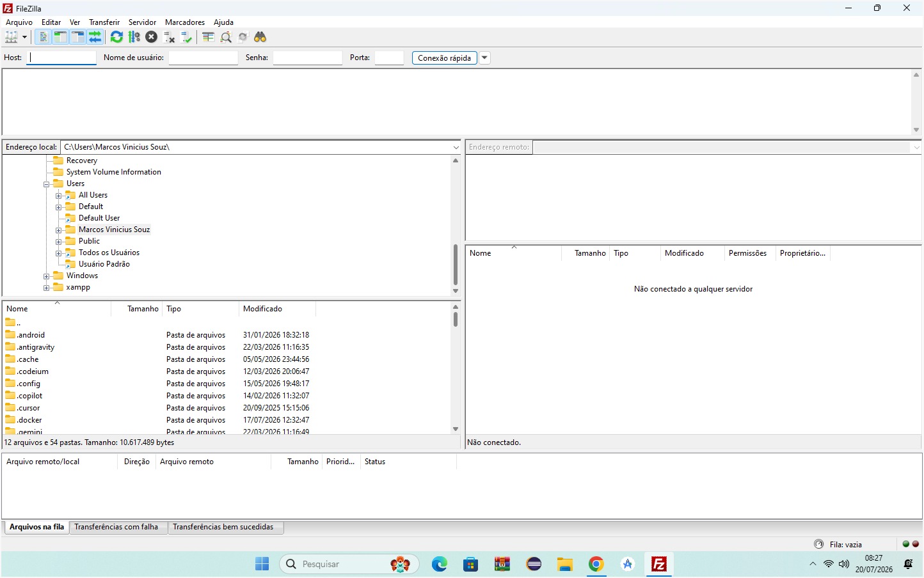
Task: Open the Marcadores menu
Action: coord(185,22)
